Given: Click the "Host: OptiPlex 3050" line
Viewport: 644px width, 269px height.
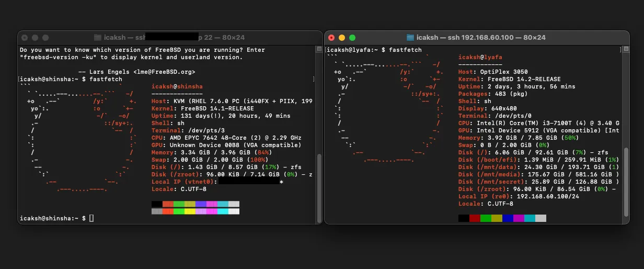Looking at the screenshot, I should click(493, 72).
